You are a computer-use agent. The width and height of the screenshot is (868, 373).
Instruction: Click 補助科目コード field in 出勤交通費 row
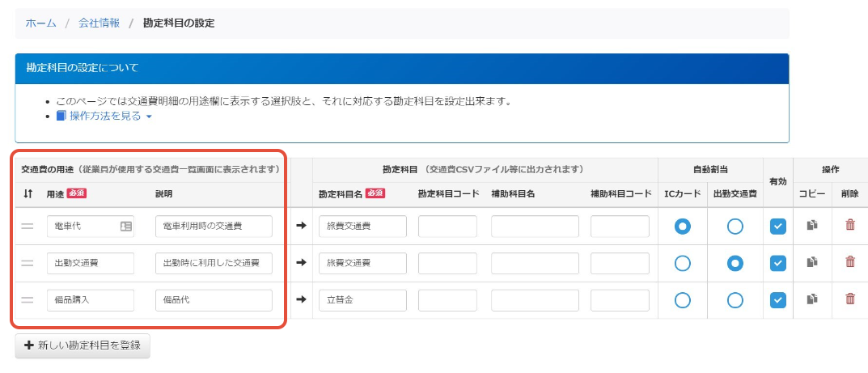(x=620, y=264)
